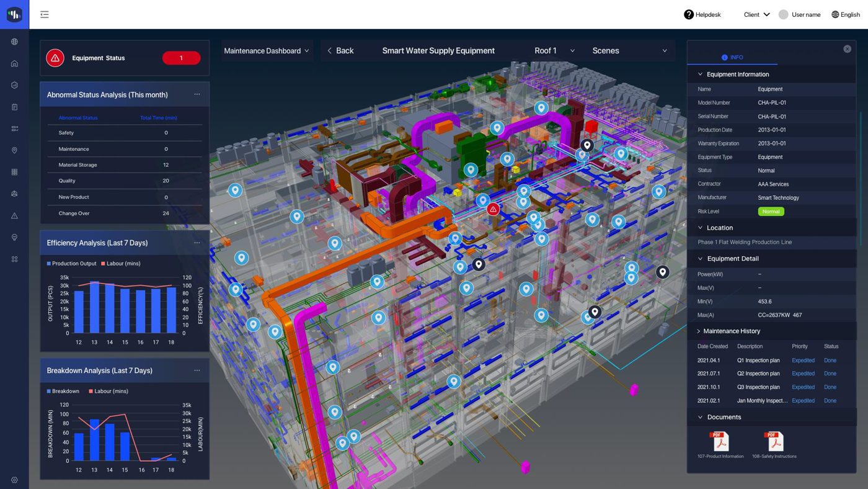Click the language globe icon beside English

click(835, 14)
